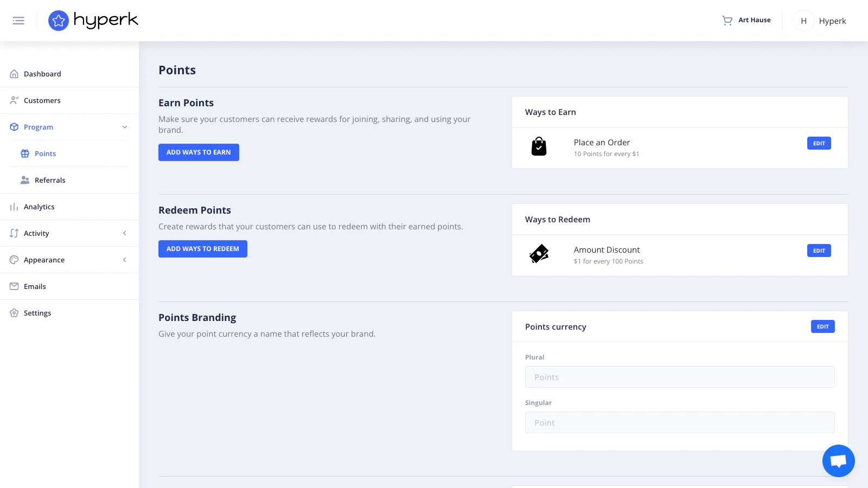
Task: Navigate to Emails page
Action: pyautogui.click(x=35, y=286)
